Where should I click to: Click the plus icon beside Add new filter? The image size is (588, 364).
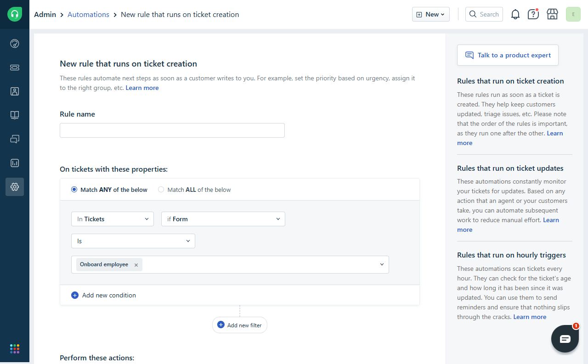220,325
